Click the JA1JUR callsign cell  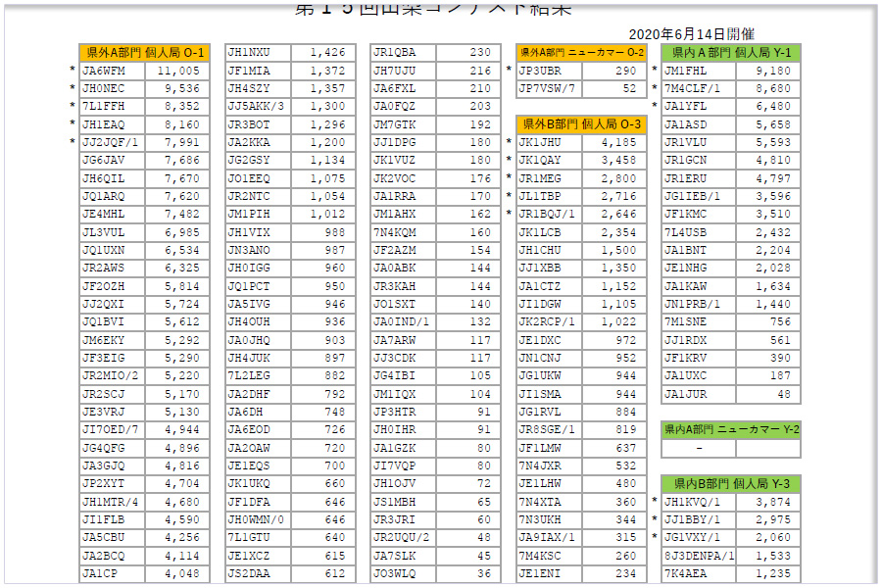(685, 394)
